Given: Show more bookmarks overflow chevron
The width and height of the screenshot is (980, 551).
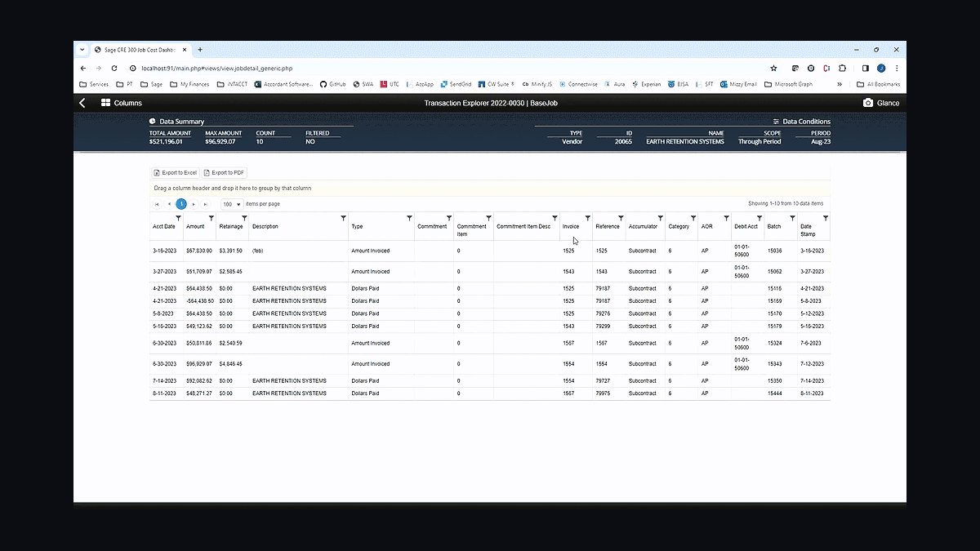Looking at the screenshot, I should click(x=840, y=84).
